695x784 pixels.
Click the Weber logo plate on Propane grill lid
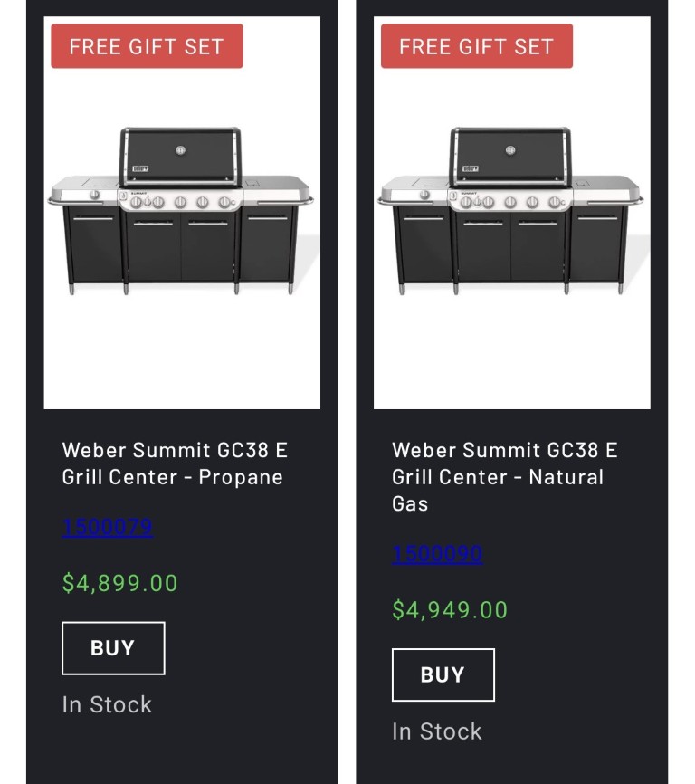(x=140, y=168)
